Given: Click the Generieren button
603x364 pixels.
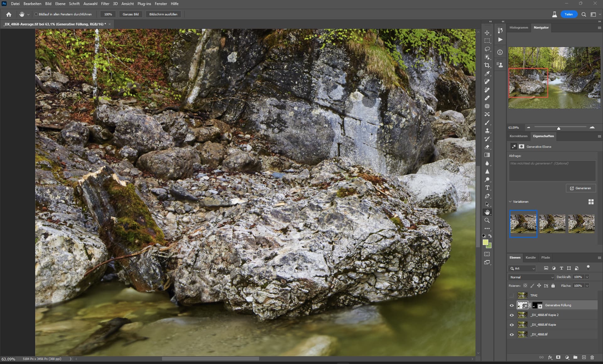Looking at the screenshot, I should (581, 188).
